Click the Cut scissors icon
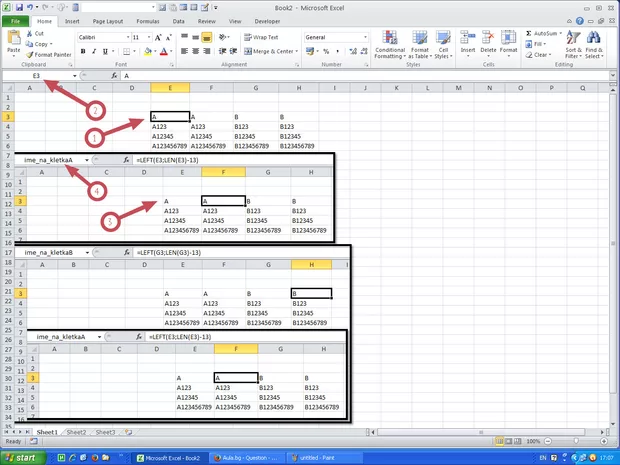This screenshot has height=465, width=620. pos(29,34)
